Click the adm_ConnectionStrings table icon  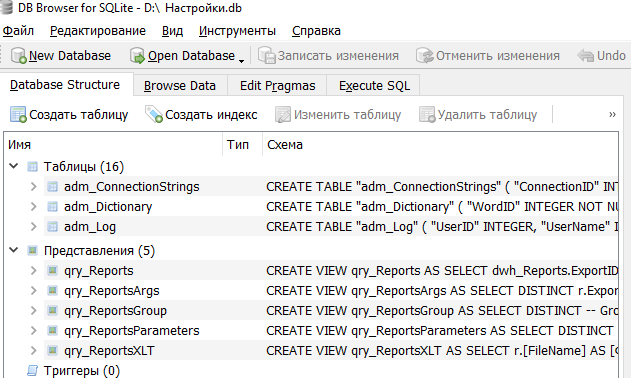[x=52, y=186]
